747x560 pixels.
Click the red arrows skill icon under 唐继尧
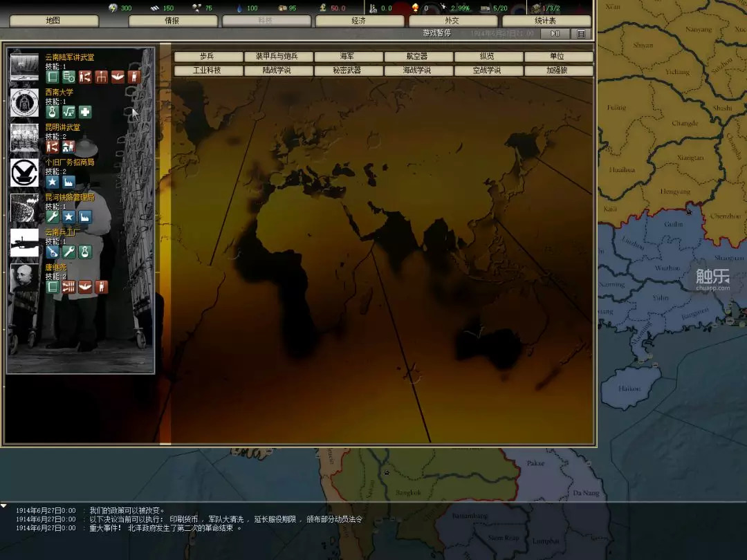coord(68,287)
